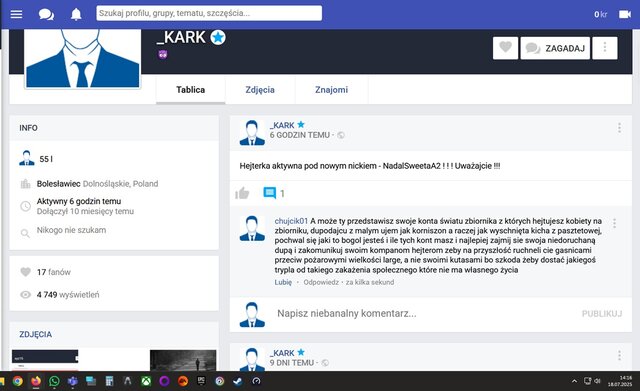Viewport: 640px width, 391px height.
Task: Open notifications bell icon
Action: point(76,14)
